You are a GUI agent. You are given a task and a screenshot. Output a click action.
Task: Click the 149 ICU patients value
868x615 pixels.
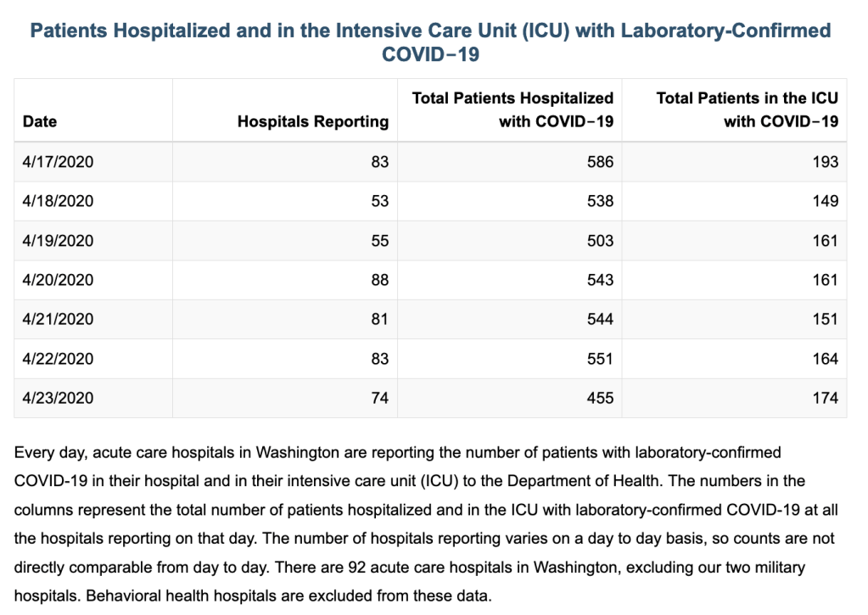tap(826, 201)
